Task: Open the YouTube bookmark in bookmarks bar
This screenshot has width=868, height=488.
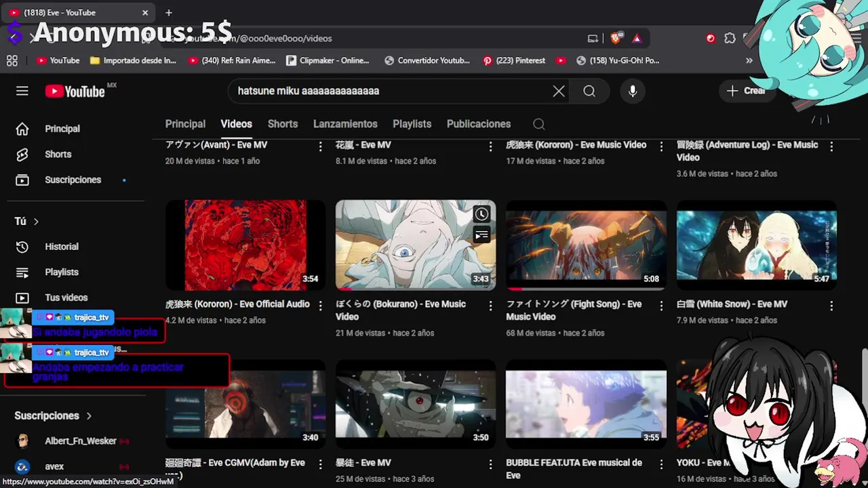Action: (x=58, y=60)
